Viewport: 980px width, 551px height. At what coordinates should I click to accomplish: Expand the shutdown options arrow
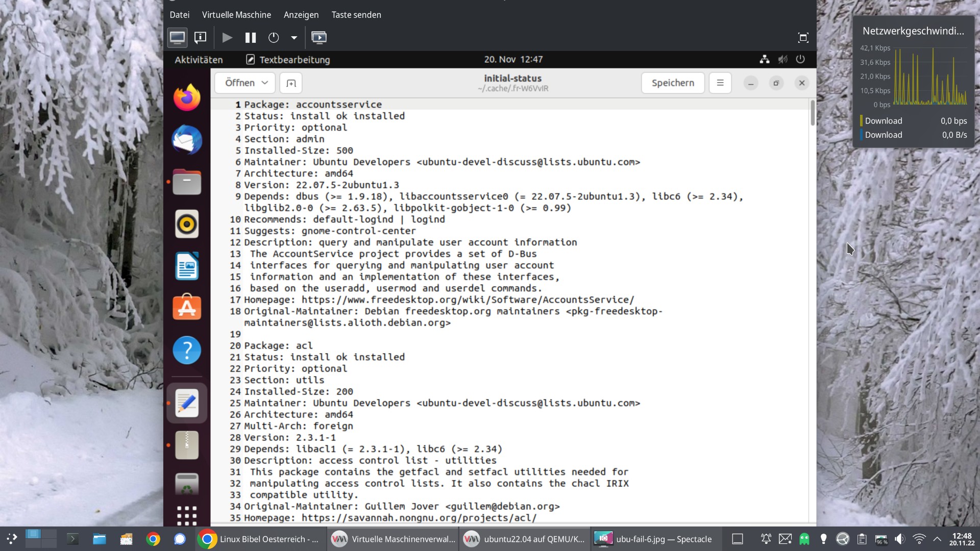pyautogui.click(x=294, y=37)
